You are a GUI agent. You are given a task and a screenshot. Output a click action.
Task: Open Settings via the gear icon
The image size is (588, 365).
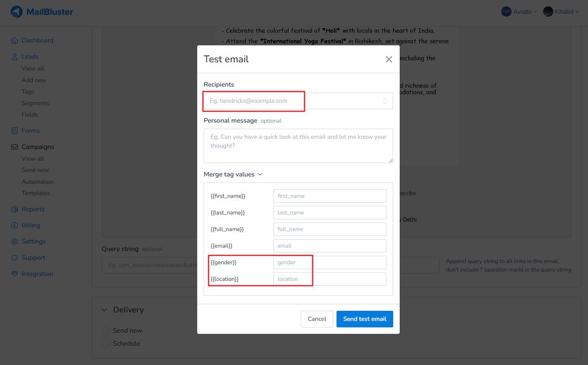point(14,241)
